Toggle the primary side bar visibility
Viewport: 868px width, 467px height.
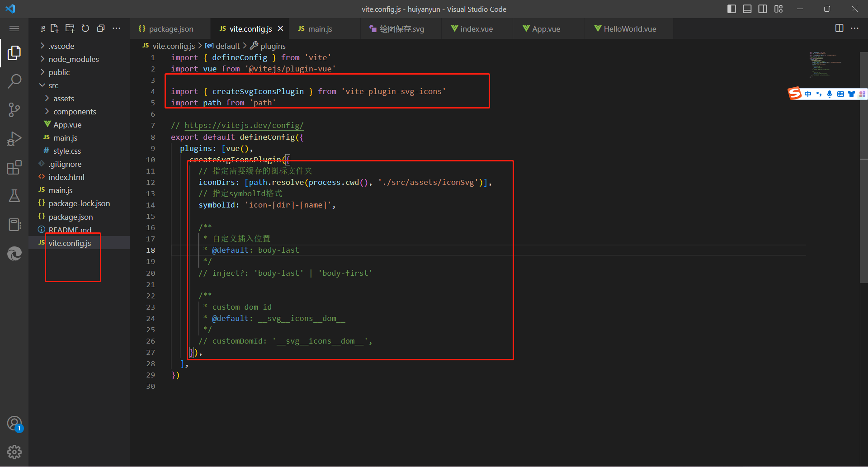[731, 9]
